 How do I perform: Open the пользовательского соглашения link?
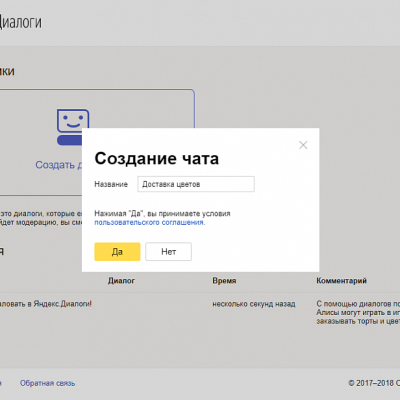point(150,222)
